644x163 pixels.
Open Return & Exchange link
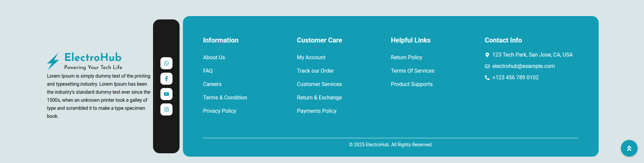point(319,98)
